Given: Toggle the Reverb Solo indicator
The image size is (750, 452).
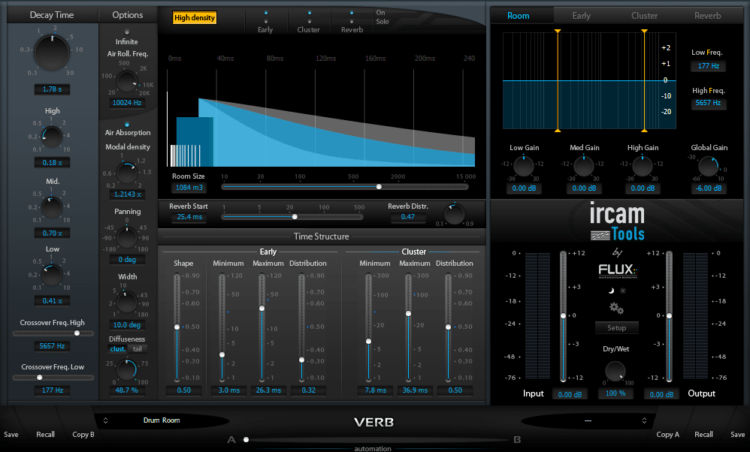Looking at the screenshot, I should click(x=352, y=22).
